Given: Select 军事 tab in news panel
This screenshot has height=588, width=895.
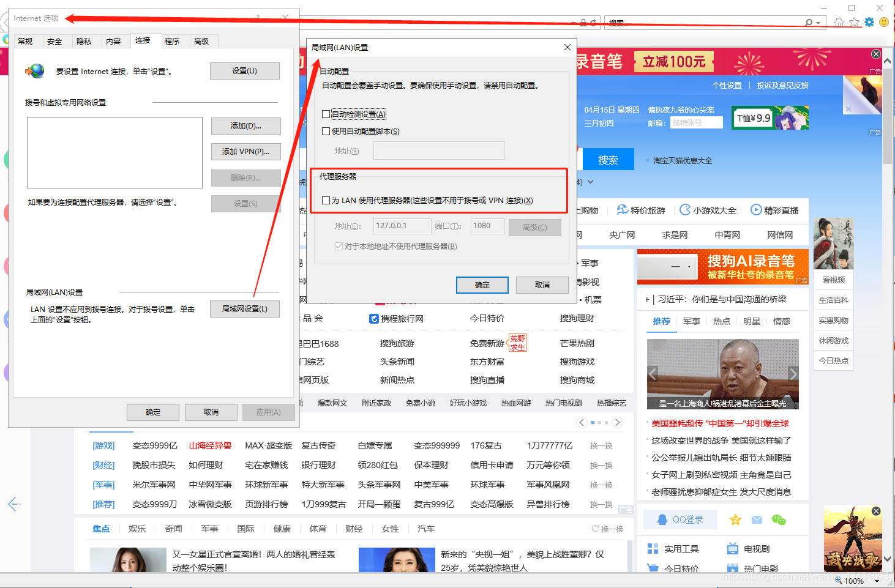Looking at the screenshot, I should coord(692,321).
